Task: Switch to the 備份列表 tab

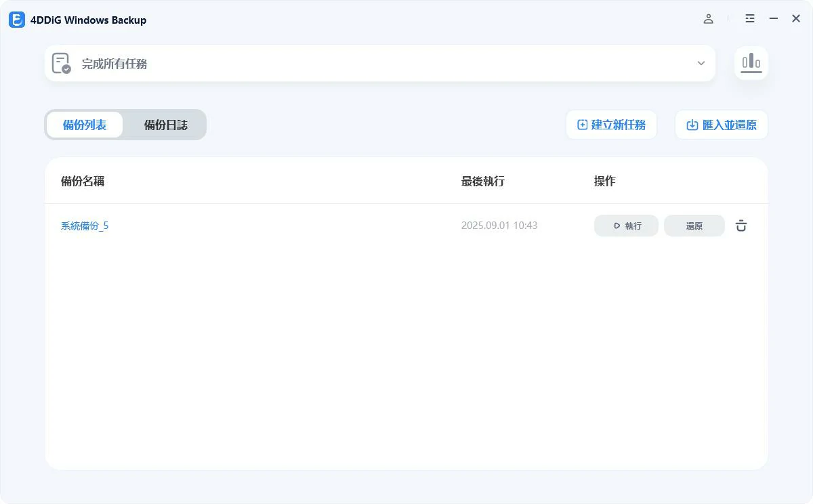Action: coord(85,125)
